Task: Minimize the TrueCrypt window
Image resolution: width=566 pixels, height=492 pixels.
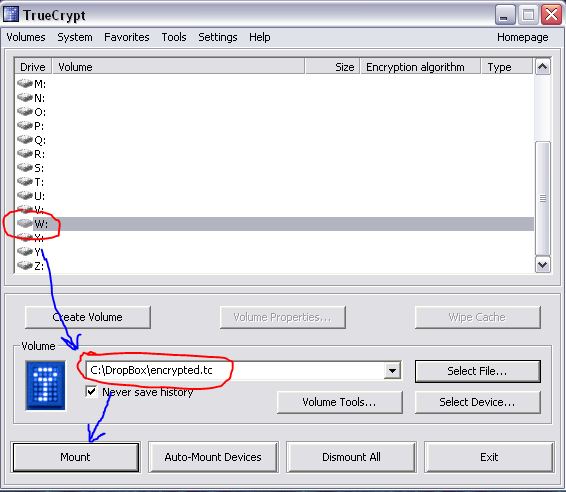Action: coord(505,15)
